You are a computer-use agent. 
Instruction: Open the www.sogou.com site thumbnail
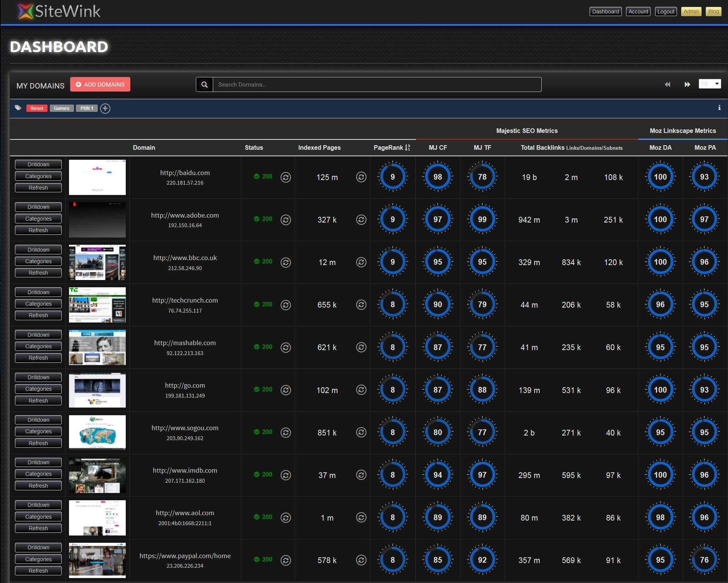pos(97,432)
